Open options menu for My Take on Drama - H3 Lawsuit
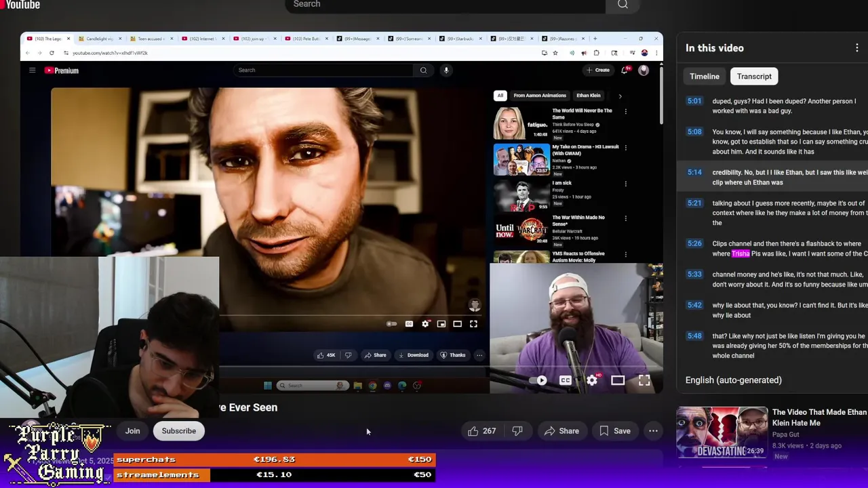The image size is (868, 488). coord(625,147)
